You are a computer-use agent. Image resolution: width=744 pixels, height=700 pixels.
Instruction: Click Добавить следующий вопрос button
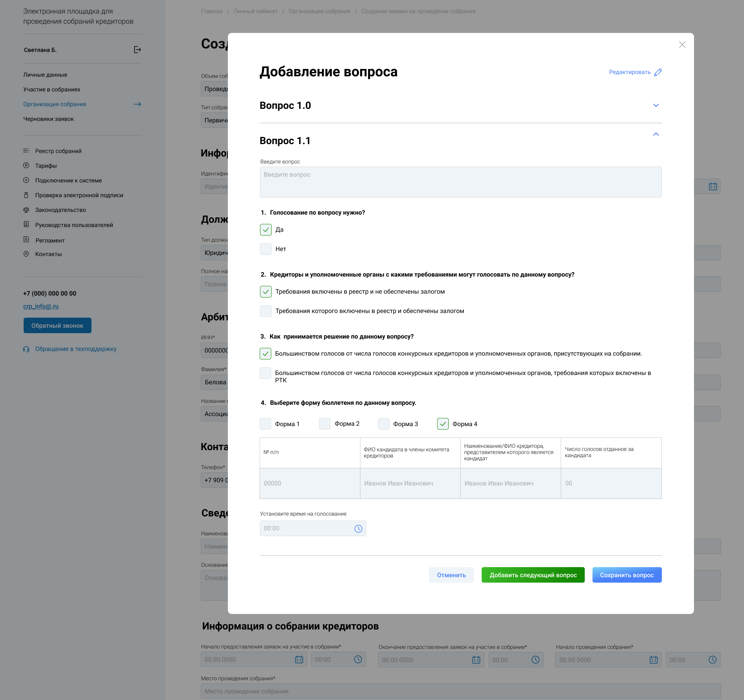tap(533, 575)
